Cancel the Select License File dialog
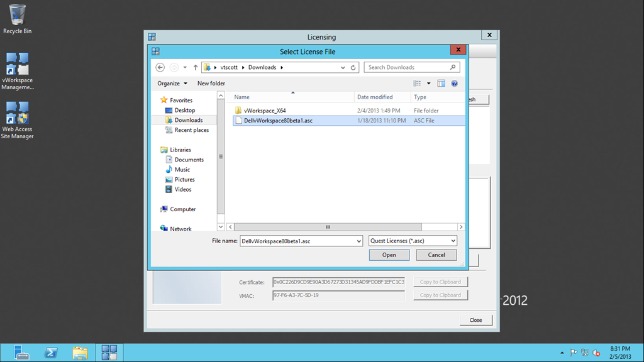This screenshot has width=644, height=362. tap(436, 255)
